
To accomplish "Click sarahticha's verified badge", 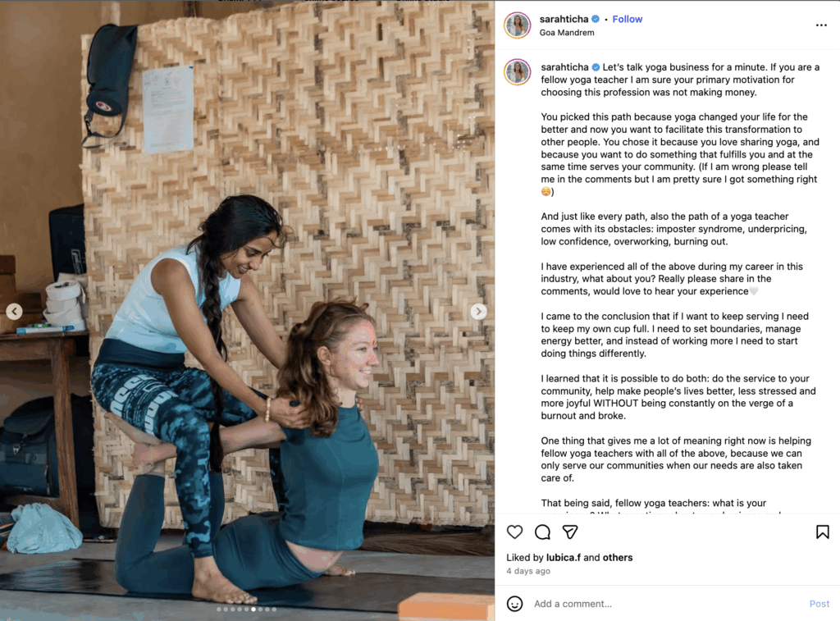I will [x=596, y=19].
